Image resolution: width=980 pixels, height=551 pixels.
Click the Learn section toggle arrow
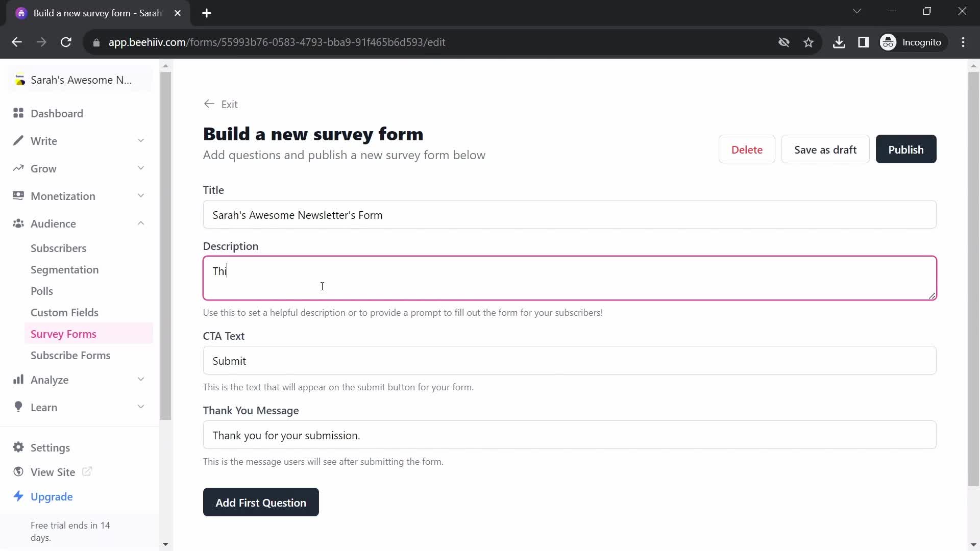141,407
